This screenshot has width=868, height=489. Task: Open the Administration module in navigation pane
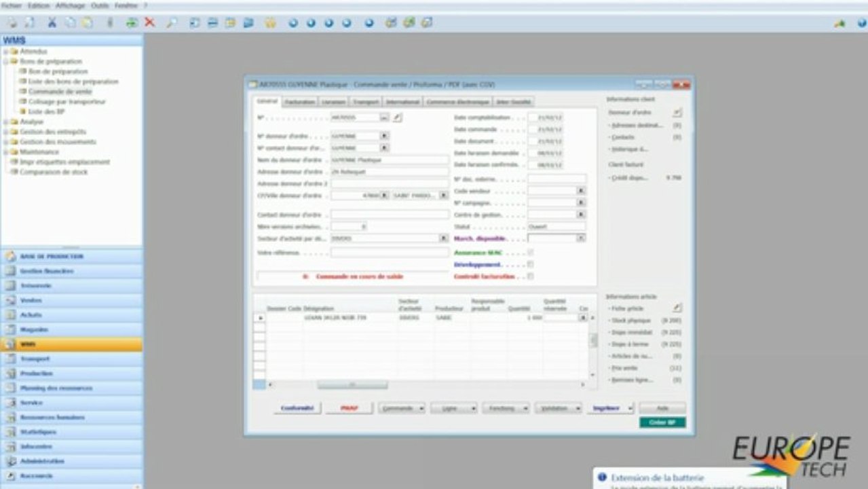71,461
